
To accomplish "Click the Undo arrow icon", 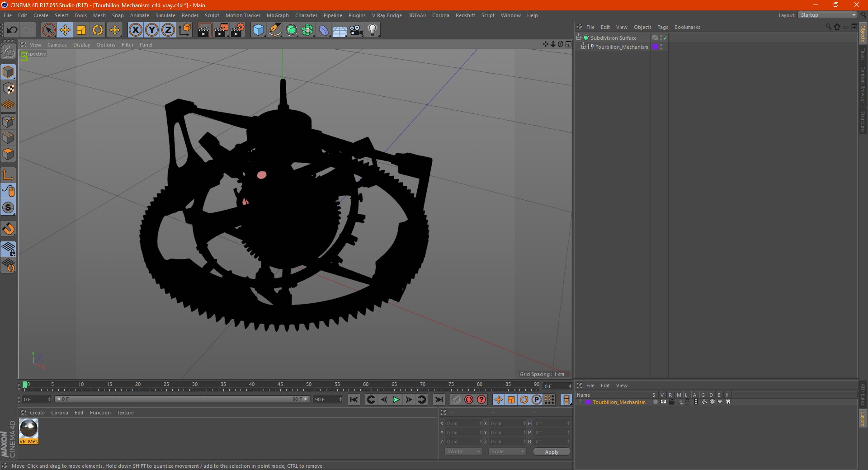I will point(12,30).
